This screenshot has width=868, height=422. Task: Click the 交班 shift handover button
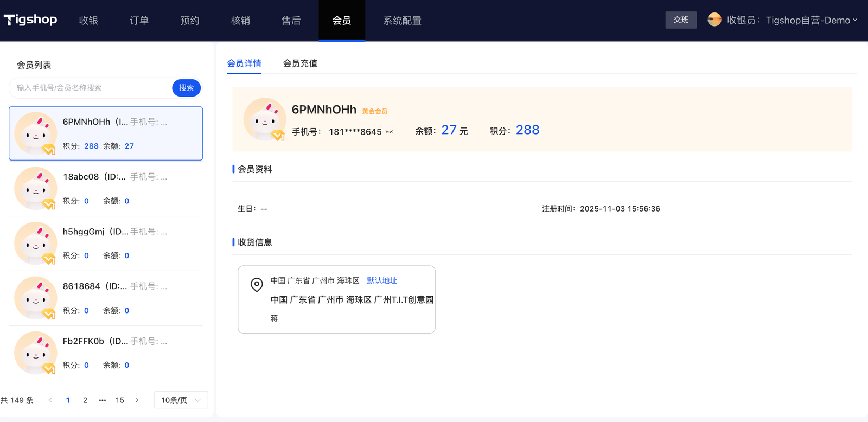tap(681, 20)
